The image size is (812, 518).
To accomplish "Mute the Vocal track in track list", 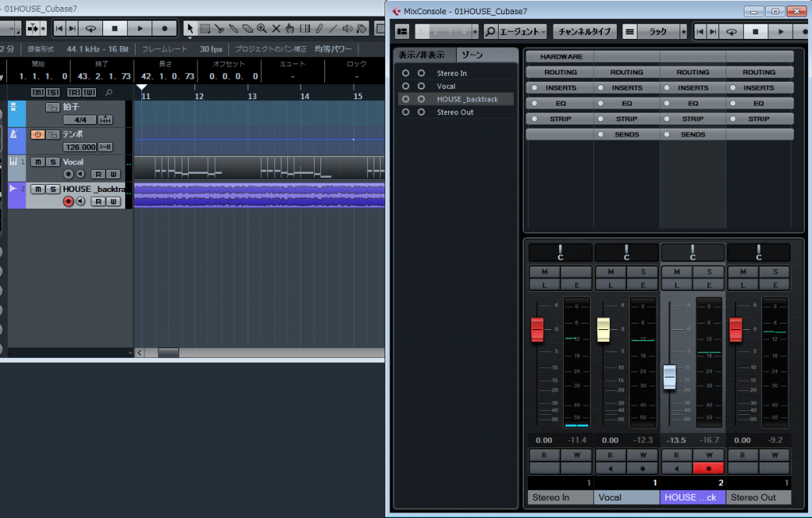I will [x=38, y=162].
